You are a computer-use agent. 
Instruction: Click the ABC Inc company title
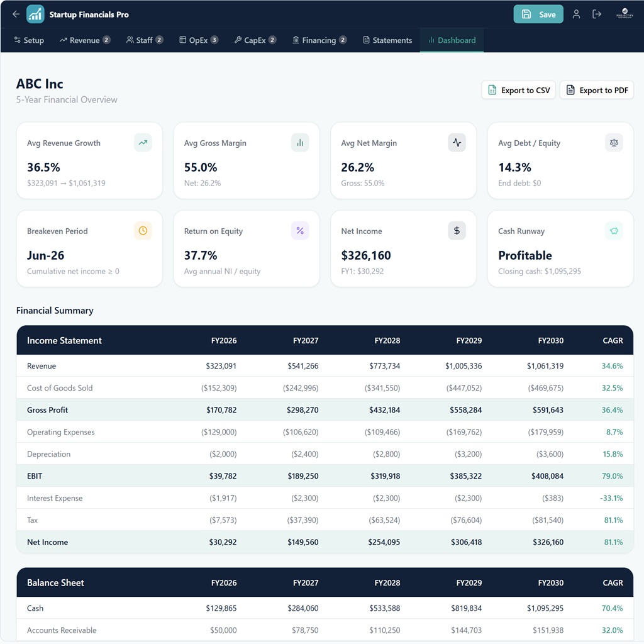point(40,84)
